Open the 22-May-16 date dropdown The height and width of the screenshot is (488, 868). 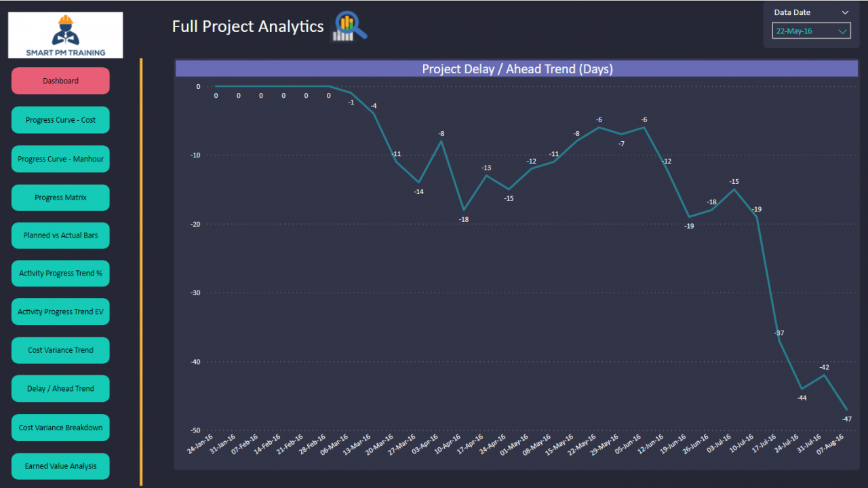coord(811,31)
